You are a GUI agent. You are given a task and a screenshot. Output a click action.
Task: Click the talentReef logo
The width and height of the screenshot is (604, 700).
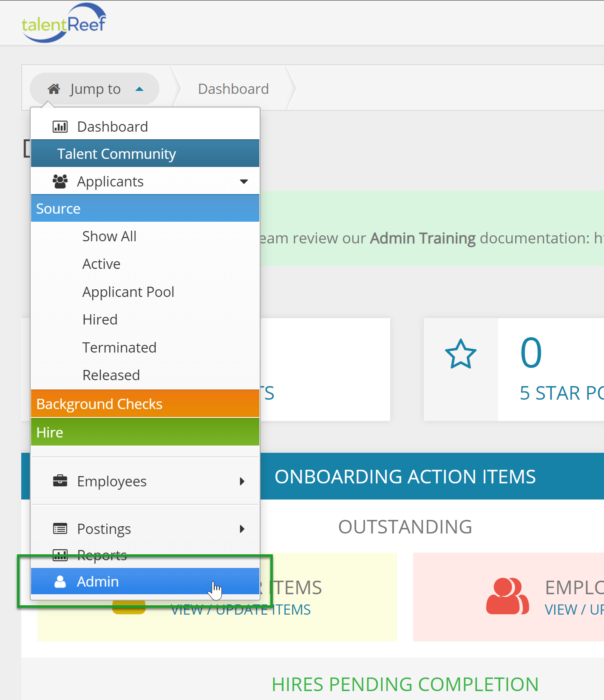pos(64,23)
